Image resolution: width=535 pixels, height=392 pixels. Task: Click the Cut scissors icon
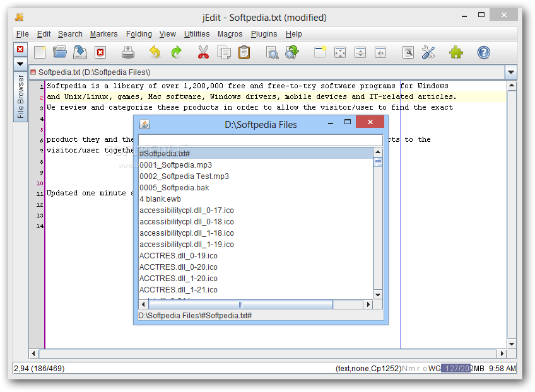[x=203, y=52]
